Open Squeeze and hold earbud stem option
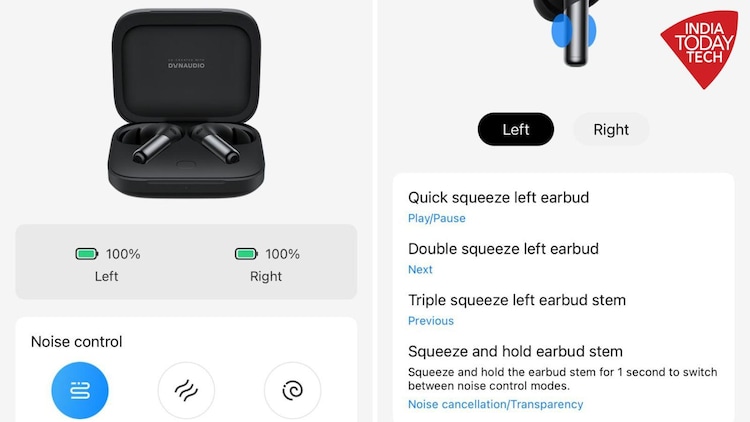Screen dimensions: 750x422 point(563,377)
